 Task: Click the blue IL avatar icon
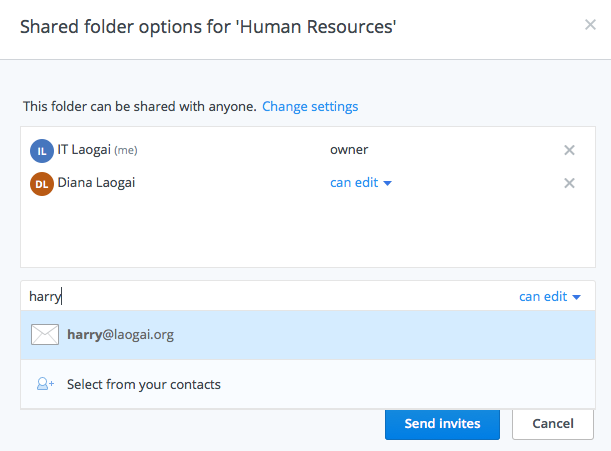tap(41, 151)
